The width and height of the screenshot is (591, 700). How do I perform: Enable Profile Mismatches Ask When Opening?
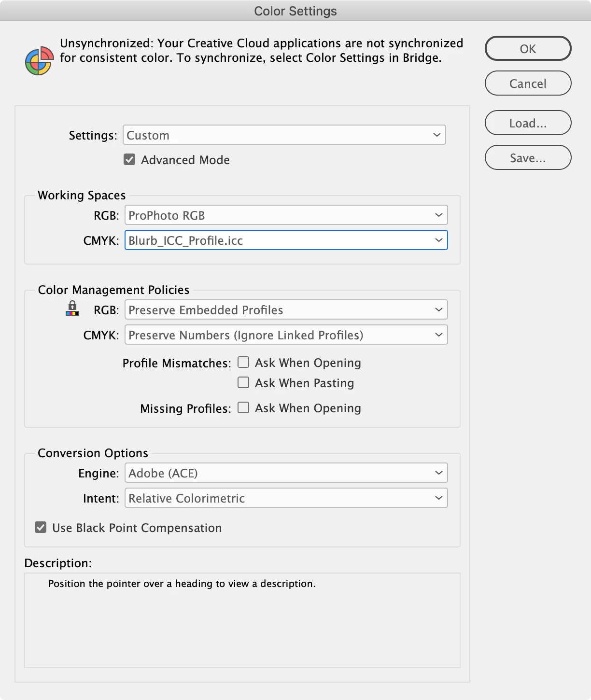tap(243, 363)
